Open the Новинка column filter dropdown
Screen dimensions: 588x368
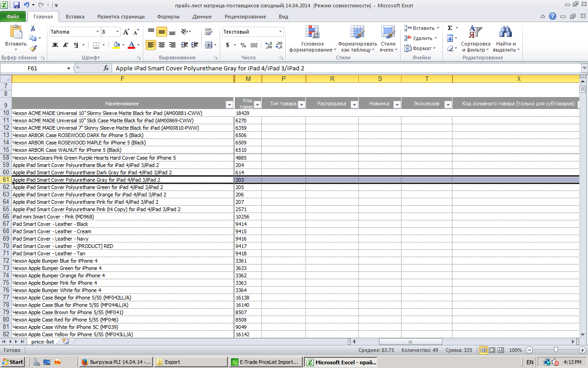click(397, 104)
